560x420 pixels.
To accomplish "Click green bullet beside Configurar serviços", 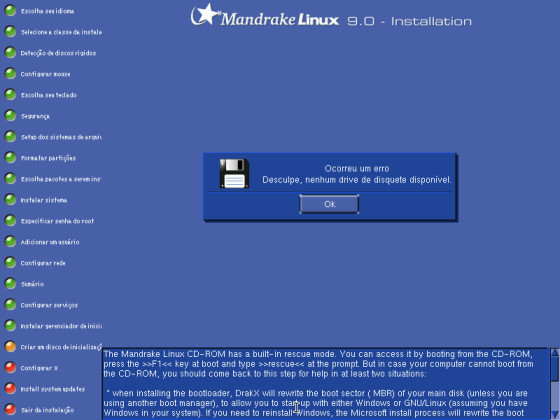I will click(10, 305).
